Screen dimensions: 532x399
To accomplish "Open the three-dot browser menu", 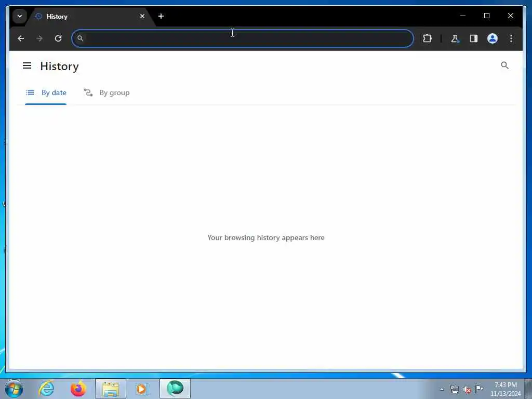I will (x=511, y=38).
